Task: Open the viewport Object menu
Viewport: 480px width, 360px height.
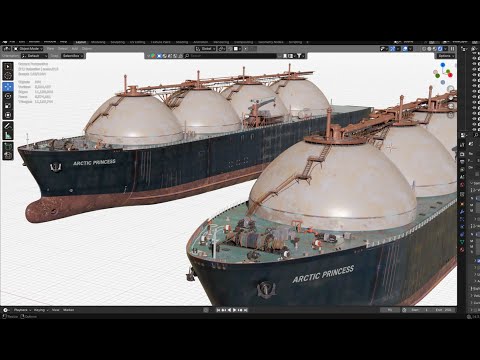Action: click(x=87, y=49)
